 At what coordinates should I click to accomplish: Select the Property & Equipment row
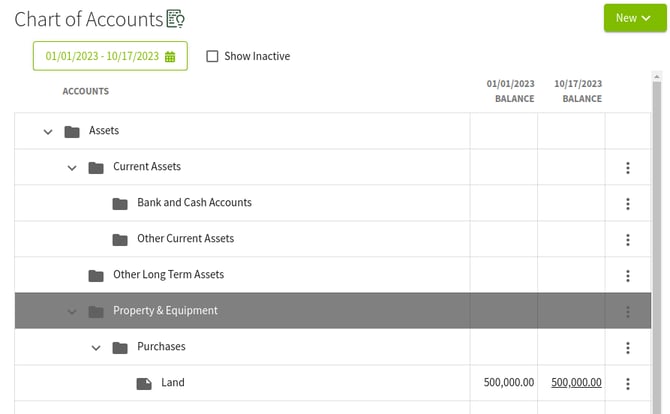165,311
